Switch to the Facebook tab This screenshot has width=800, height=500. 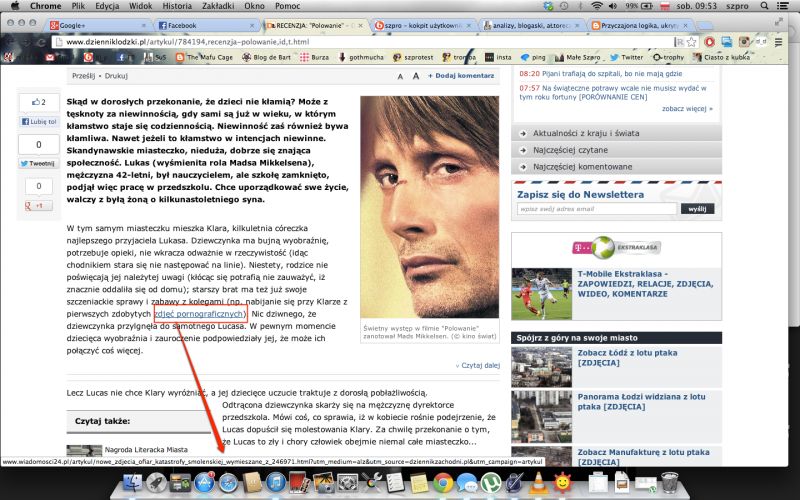207,25
